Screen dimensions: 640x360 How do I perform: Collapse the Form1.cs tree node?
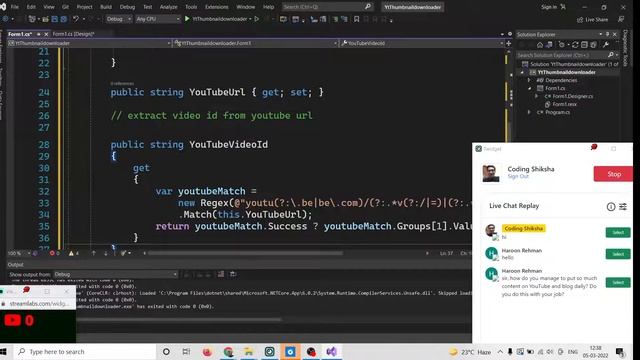[529, 88]
